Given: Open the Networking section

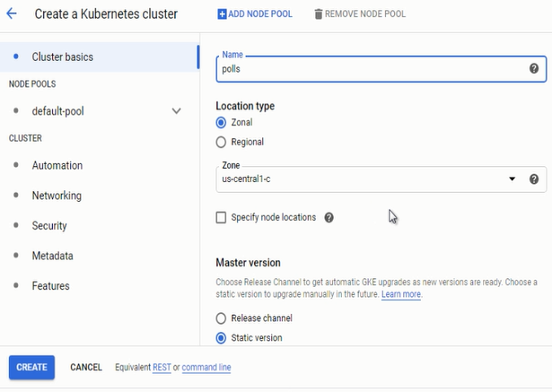Looking at the screenshot, I should coord(57,196).
